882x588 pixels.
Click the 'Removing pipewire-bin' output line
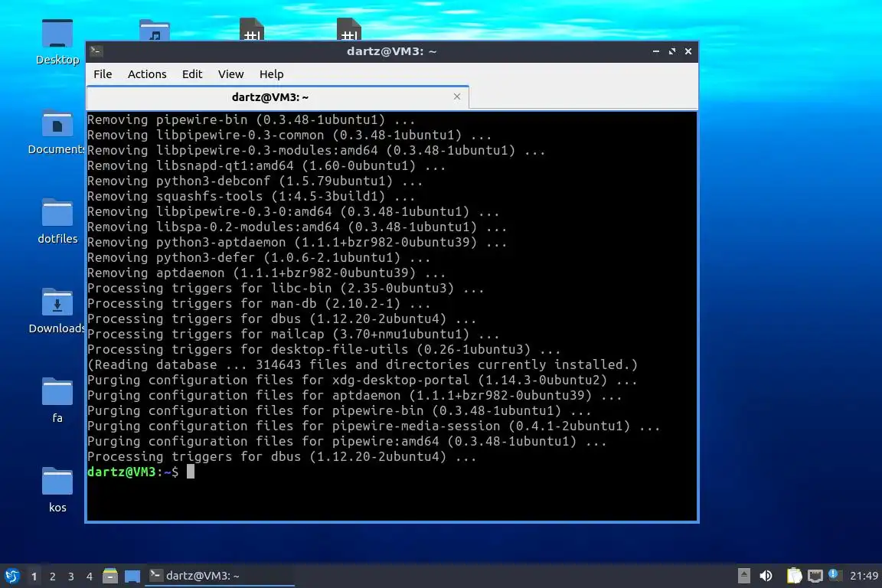click(x=251, y=120)
